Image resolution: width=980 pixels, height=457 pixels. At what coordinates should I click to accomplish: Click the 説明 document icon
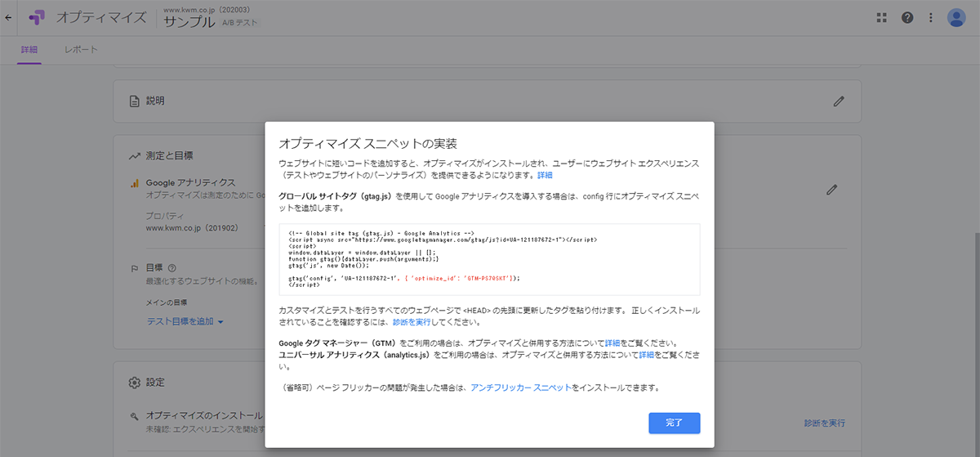[134, 101]
